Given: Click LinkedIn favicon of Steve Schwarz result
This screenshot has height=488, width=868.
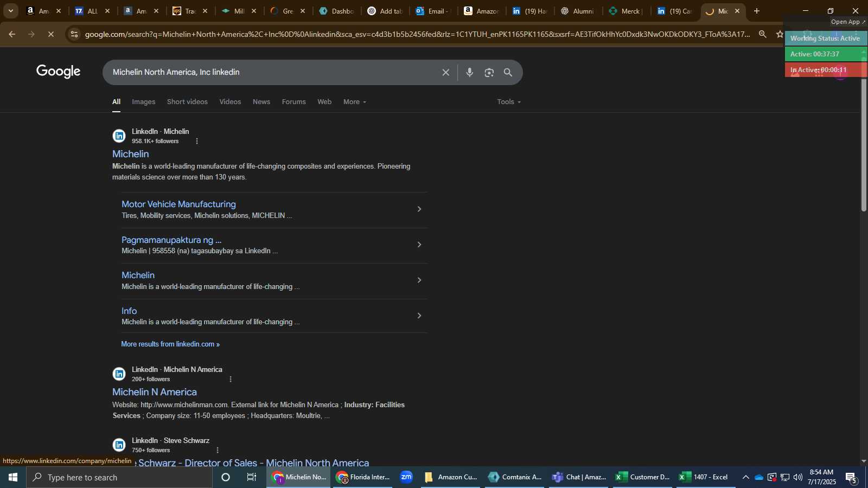Looking at the screenshot, I should coord(119,445).
